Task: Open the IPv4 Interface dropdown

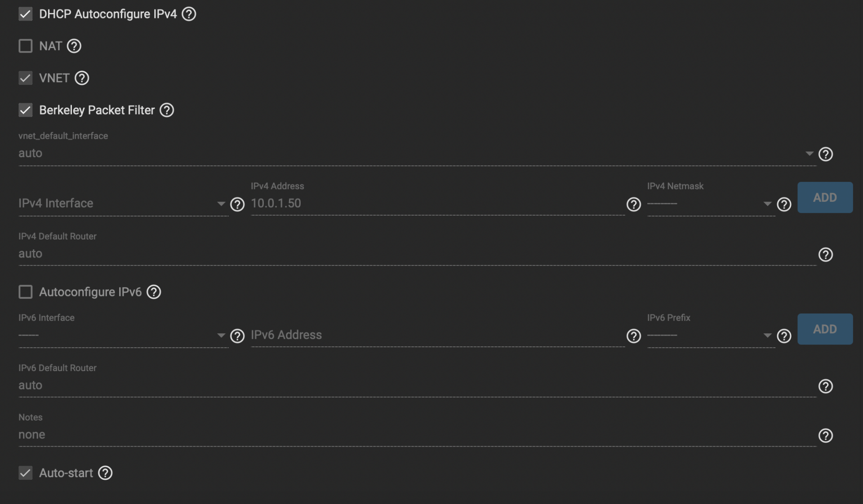Action: (x=123, y=203)
